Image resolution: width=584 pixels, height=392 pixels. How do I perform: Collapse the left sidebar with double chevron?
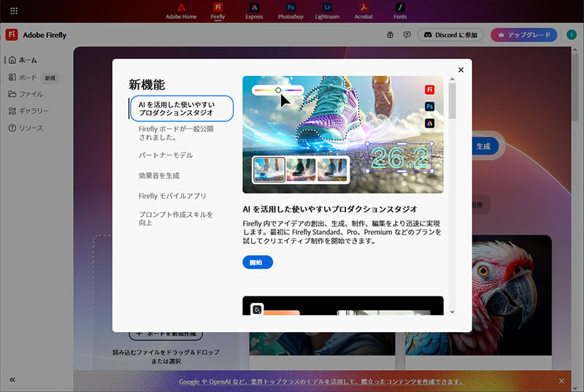pyautogui.click(x=12, y=380)
